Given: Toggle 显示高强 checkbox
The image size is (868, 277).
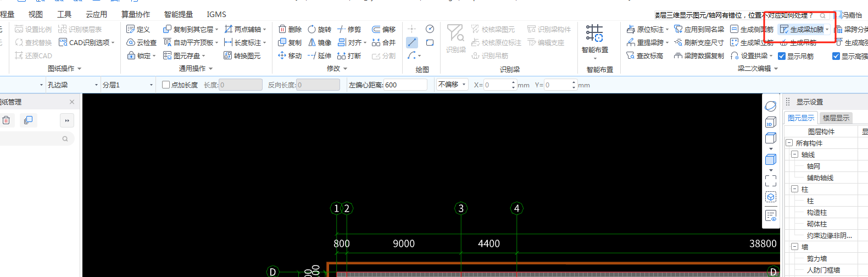Looking at the screenshot, I should (836, 56).
